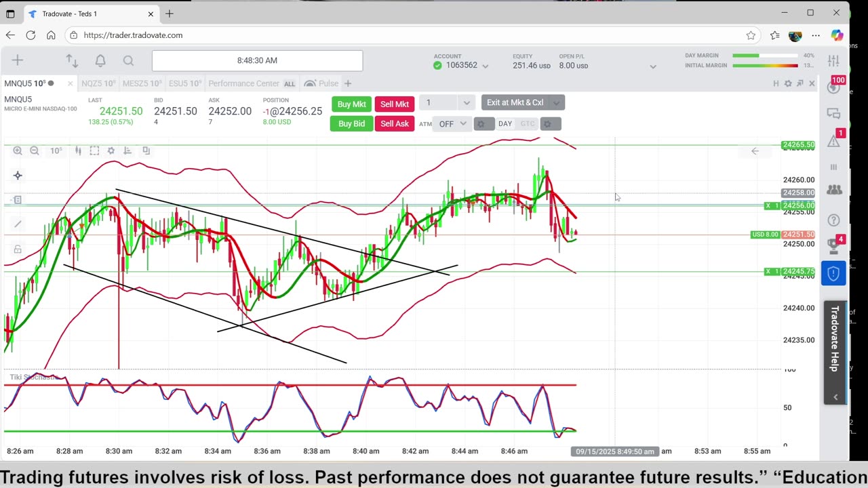Click the H icon in module header
Viewport: 868px width, 488px height.
click(x=776, y=83)
